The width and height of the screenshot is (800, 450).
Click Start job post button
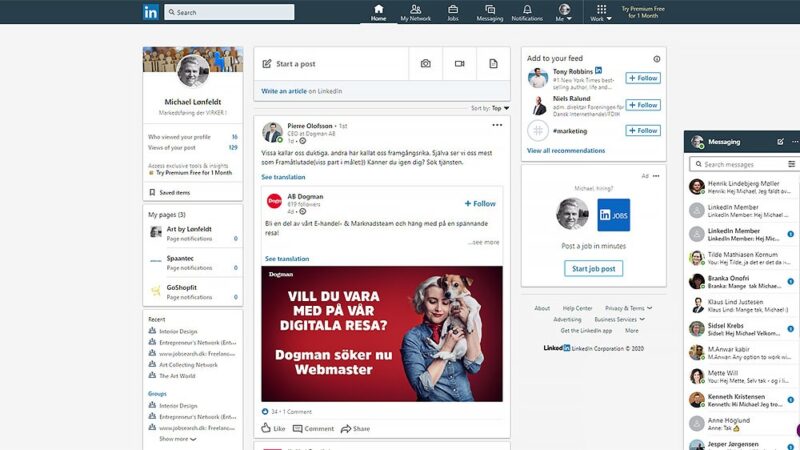click(593, 268)
